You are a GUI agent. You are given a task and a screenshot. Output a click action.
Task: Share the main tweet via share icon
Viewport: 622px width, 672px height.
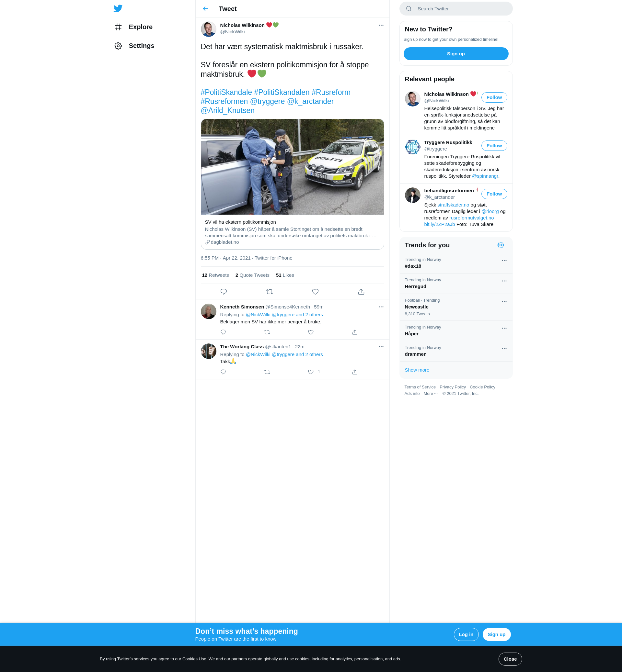tap(361, 292)
